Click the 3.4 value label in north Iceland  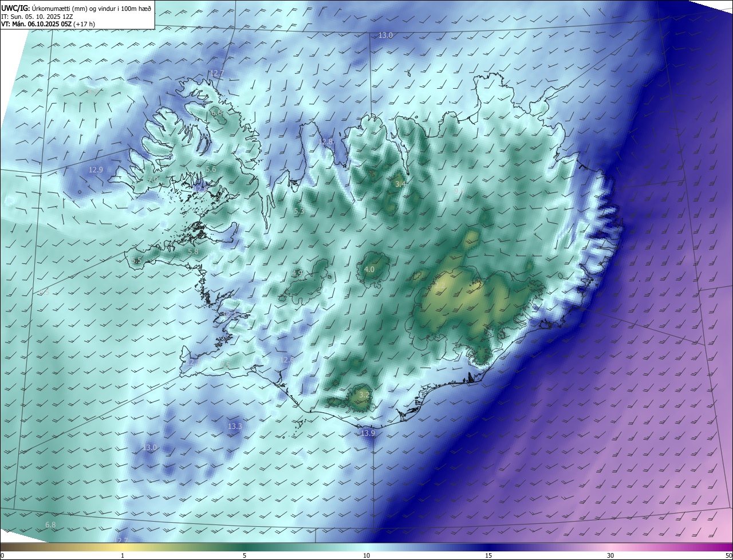(400, 184)
